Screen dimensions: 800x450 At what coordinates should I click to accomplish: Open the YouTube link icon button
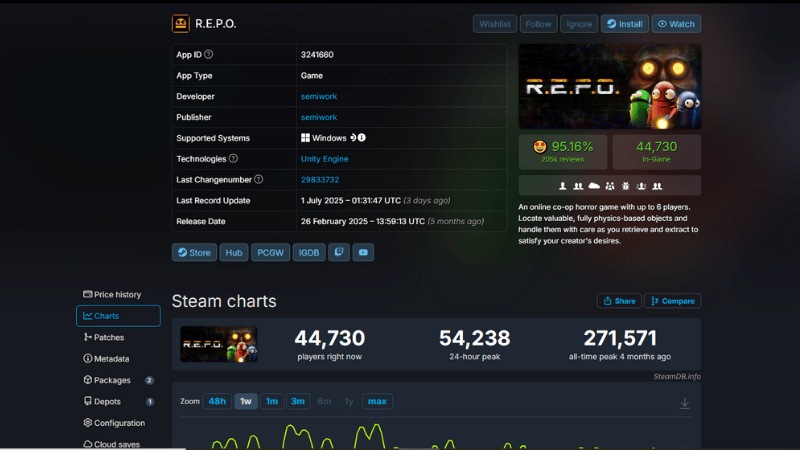[363, 253]
